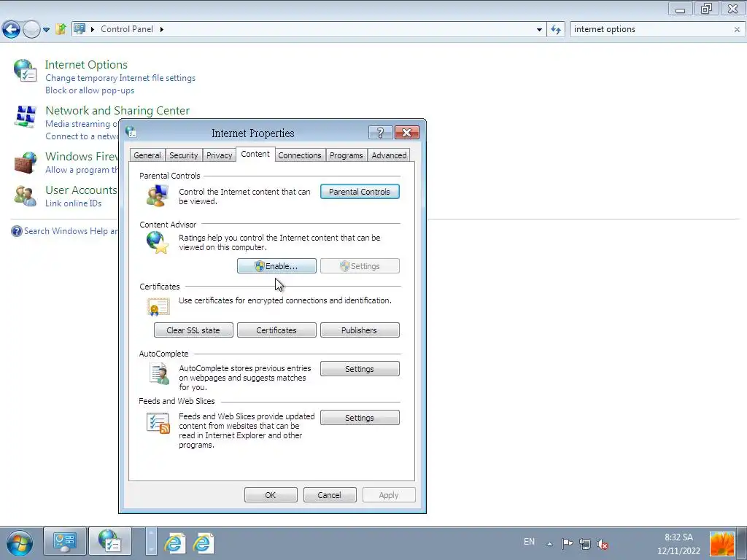Viewport: 747px width, 560px height.
Task: Open AutoComplete Settings button
Action: click(x=360, y=368)
